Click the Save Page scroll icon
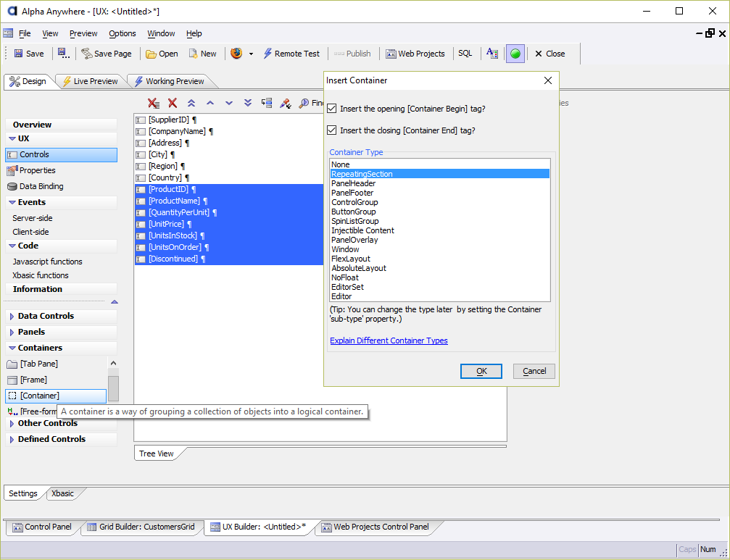730x560 pixels. coord(86,54)
